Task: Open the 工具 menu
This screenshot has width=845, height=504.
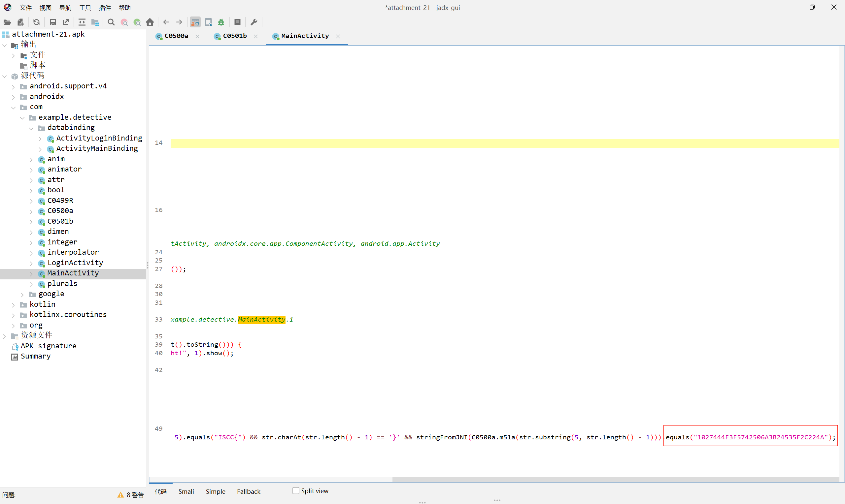Action: (x=85, y=8)
